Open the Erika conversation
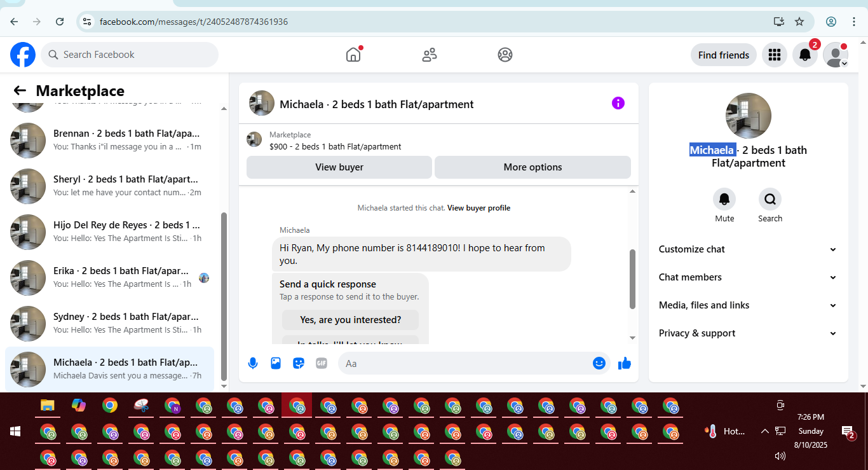 [x=109, y=277]
